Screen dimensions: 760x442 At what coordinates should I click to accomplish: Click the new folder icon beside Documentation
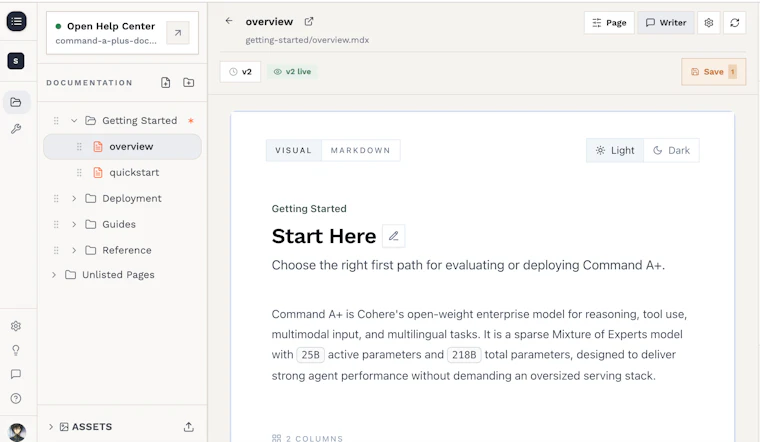189,82
